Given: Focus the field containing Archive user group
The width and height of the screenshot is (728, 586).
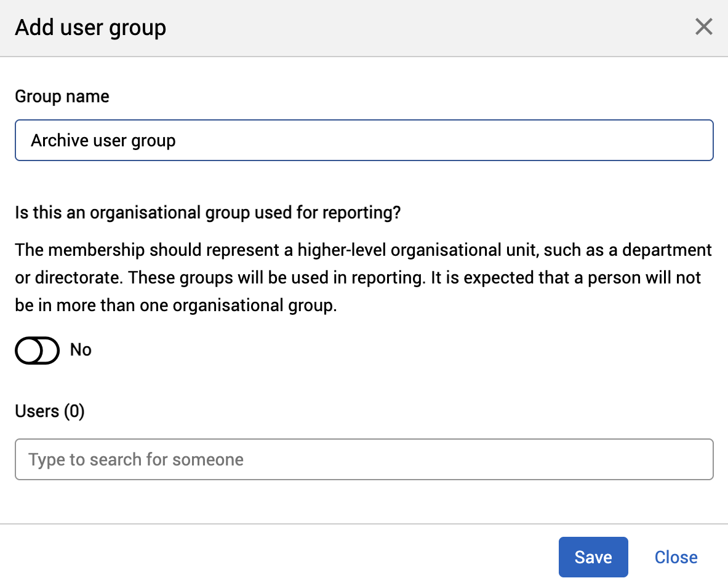Looking at the screenshot, I should click(363, 140).
